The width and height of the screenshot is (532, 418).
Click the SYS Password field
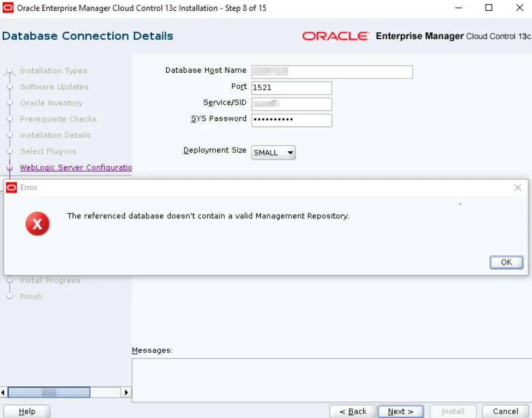point(292,120)
